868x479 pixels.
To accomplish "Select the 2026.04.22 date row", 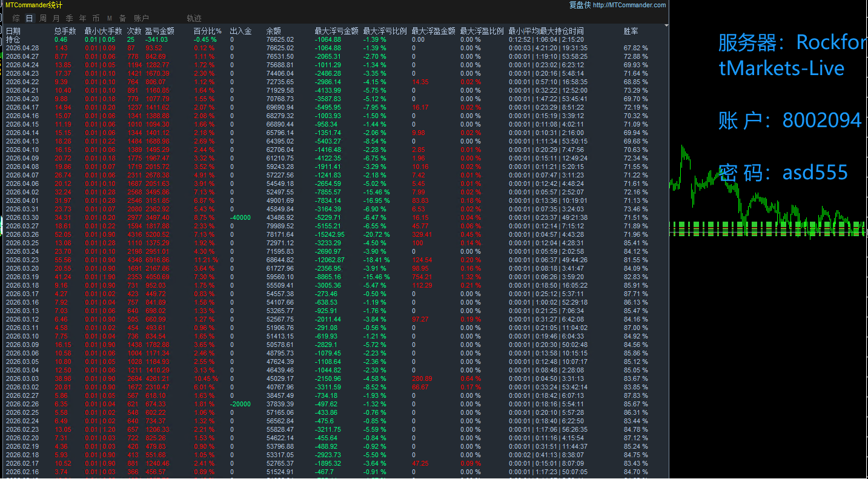I will pyautogui.click(x=22, y=82).
